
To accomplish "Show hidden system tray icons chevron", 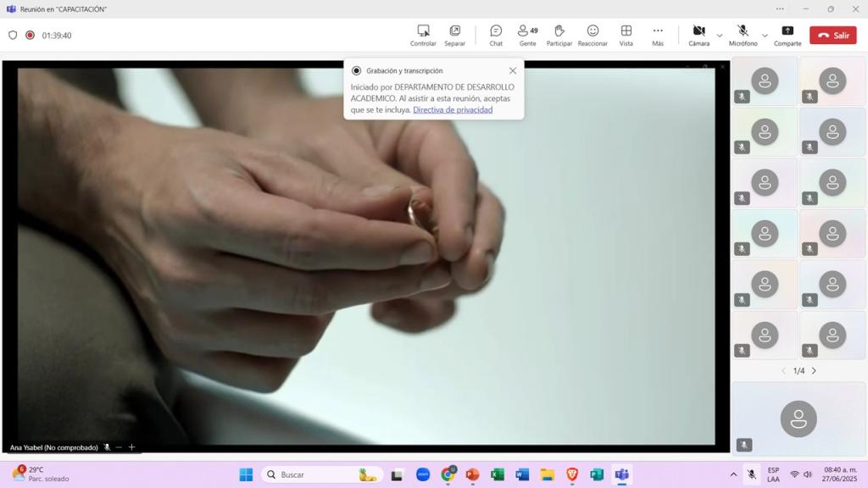I will [733, 474].
